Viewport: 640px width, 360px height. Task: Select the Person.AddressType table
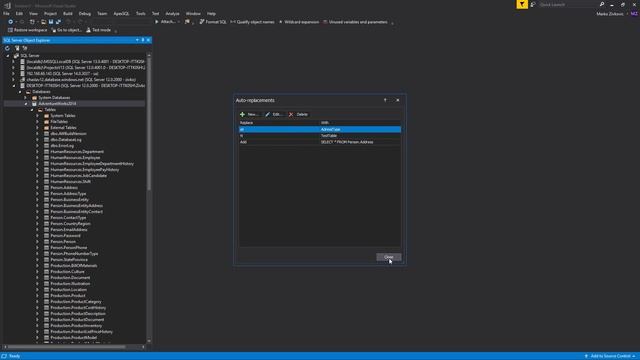[x=68, y=193]
